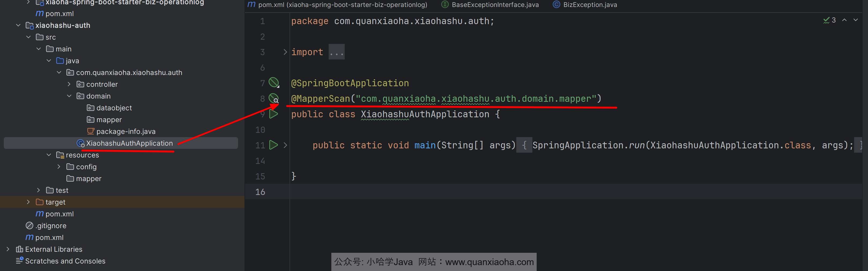Expand the controller package
This screenshot has height=271, width=868.
click(x=69, y=84)
